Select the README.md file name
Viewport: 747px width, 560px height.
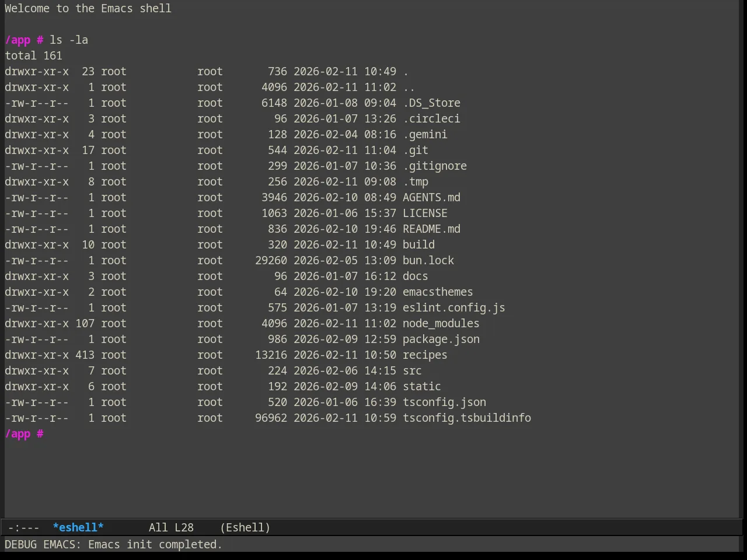(x=431, y=229)
